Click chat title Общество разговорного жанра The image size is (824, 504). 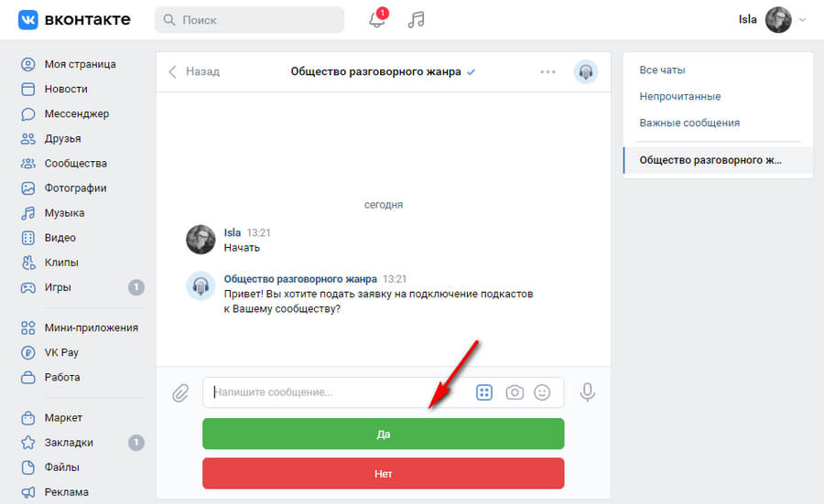pos(375,71)
